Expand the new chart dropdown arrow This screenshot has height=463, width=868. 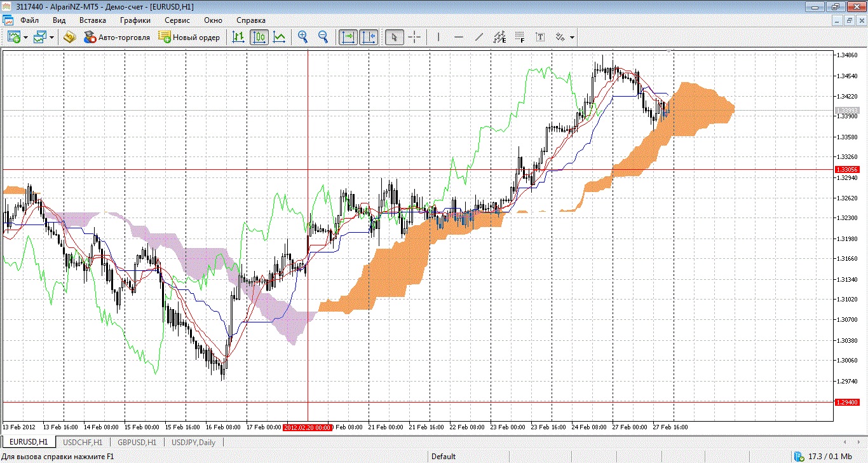click(25, 38)
